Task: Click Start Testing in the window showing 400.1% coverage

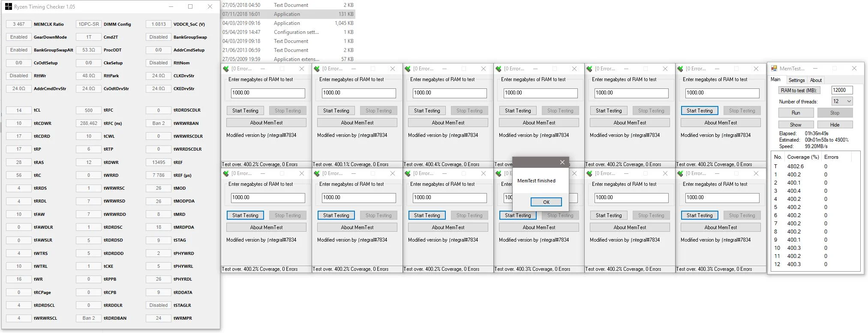Action: pyautogui.click(x=336, y=111)
